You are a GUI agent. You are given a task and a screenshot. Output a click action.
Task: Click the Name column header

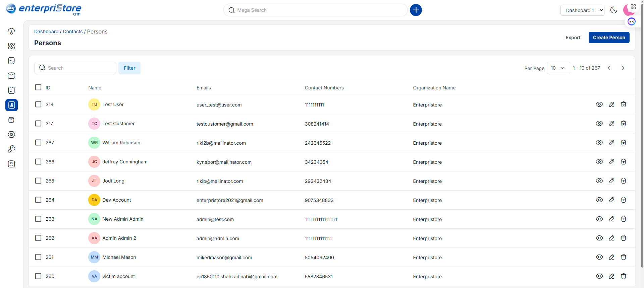[95, 88]
